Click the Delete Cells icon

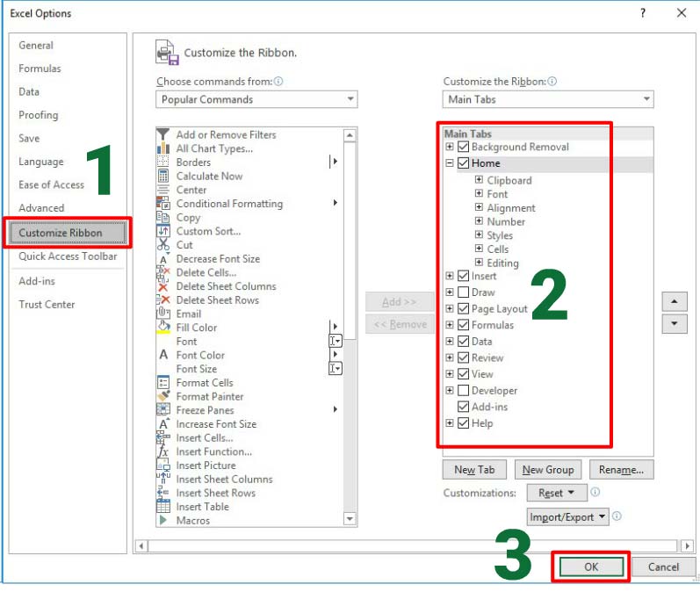pos(163,272)
